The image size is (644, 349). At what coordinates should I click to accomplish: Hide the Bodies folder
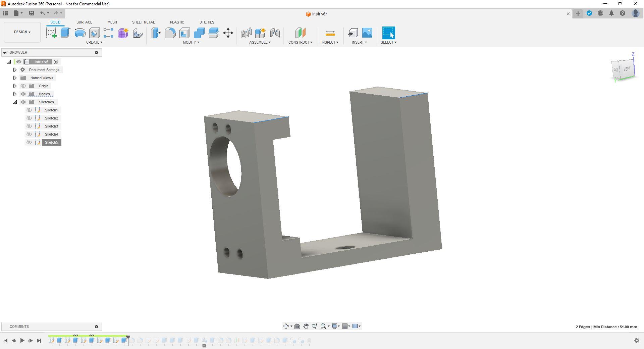[x=23, y=94]
